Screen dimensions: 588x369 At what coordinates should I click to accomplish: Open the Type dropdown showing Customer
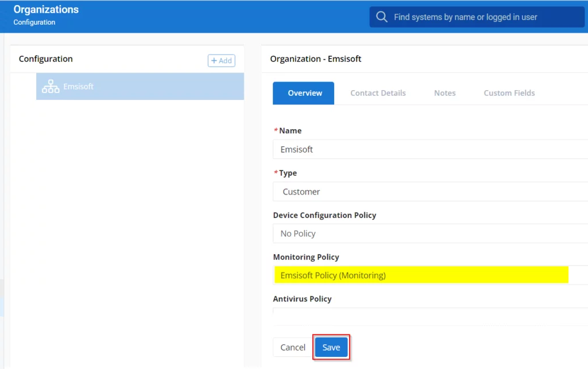click(430, 192)
